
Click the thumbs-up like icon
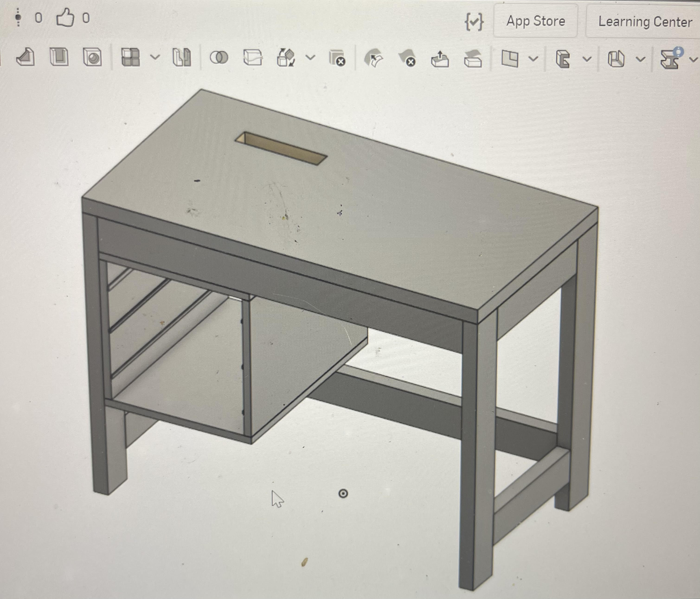(x=65, y=18)
